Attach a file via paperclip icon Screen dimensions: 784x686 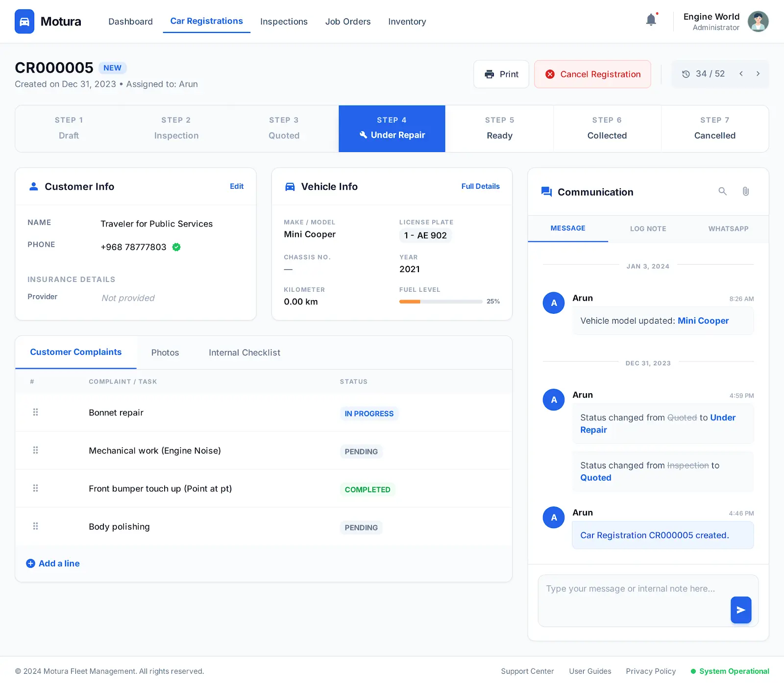coord(745,192)
